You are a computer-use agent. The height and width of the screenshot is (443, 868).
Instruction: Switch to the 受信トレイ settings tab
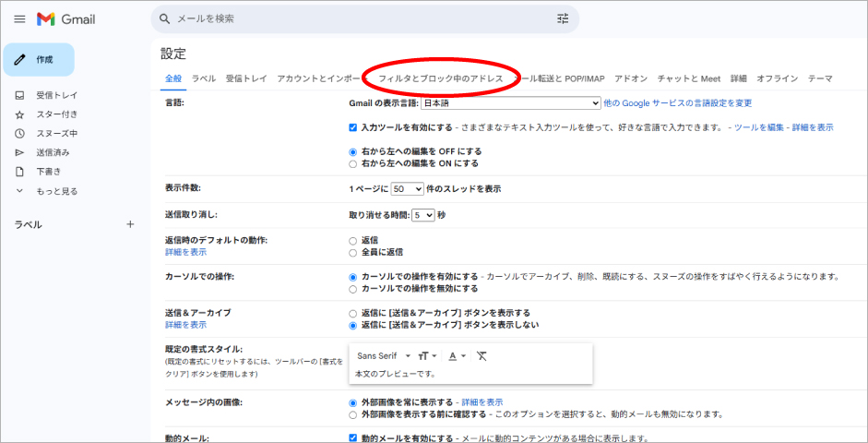pos(246,78)
